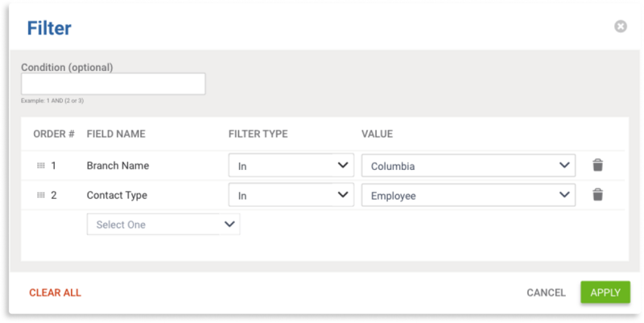This screenshot has height=323, width=644.
Task: Apply the filter with the green button
Action: pos(605,292)
